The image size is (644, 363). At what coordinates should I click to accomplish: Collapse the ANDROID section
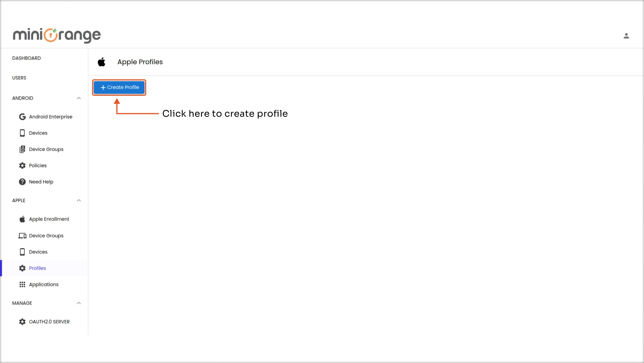coord(79,98)
